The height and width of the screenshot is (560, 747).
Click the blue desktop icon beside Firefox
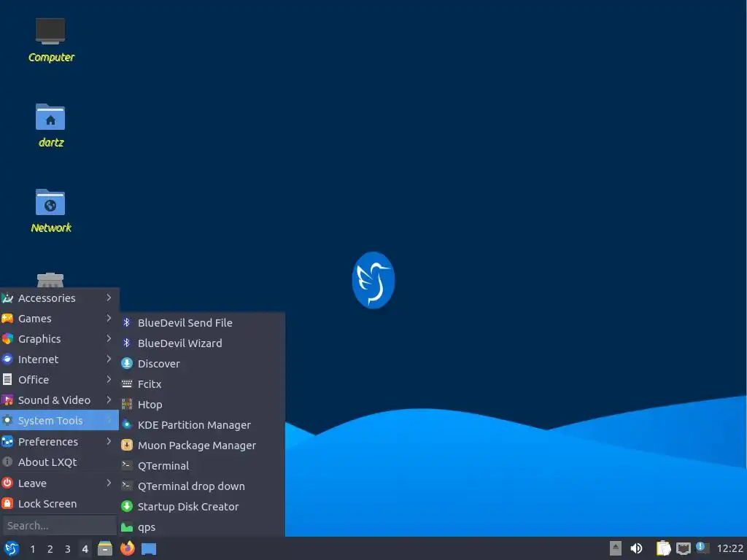click(x=149, y=549)
